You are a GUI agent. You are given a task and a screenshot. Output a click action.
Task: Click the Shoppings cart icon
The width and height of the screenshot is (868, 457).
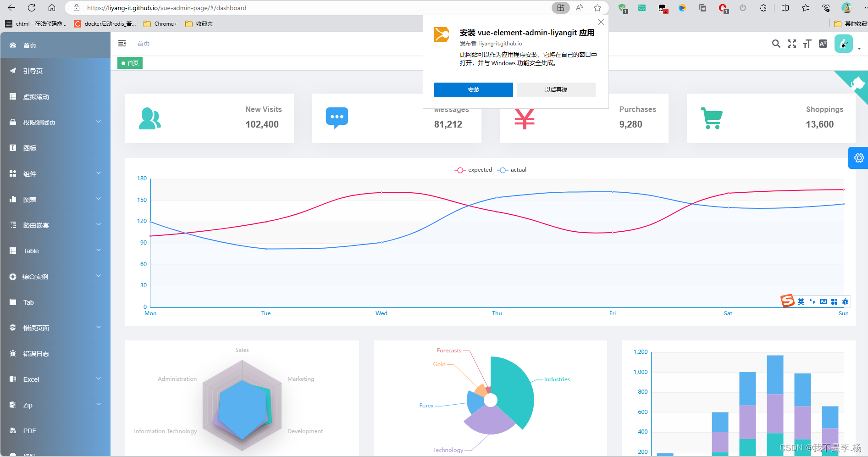(712, 118)
